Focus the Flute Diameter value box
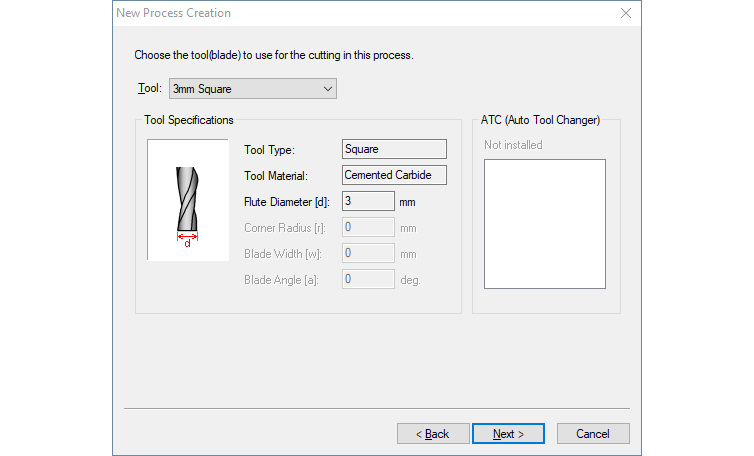 (x=367, y=201)
